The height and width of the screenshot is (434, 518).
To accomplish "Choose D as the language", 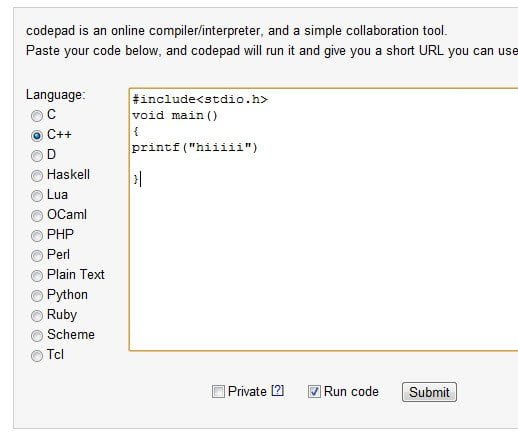I will click(37, 156).
